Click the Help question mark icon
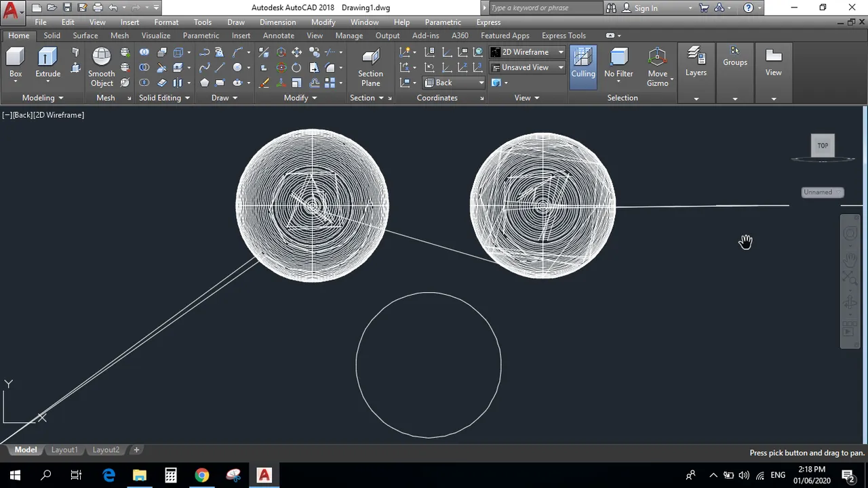The width and height of the screenshot is (868, 488). (748, 7)
